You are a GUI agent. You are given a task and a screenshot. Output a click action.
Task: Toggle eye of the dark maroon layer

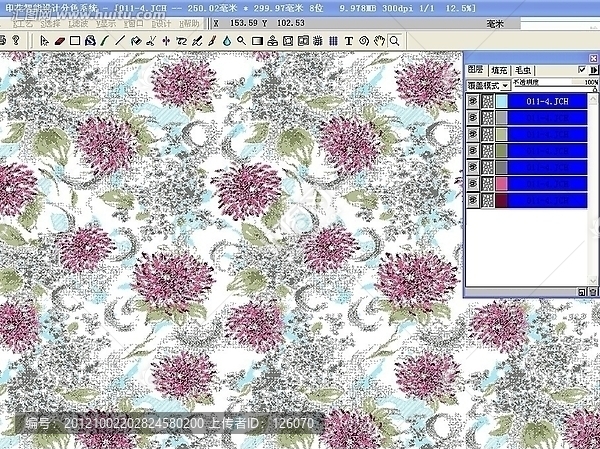tap(473, 200)
